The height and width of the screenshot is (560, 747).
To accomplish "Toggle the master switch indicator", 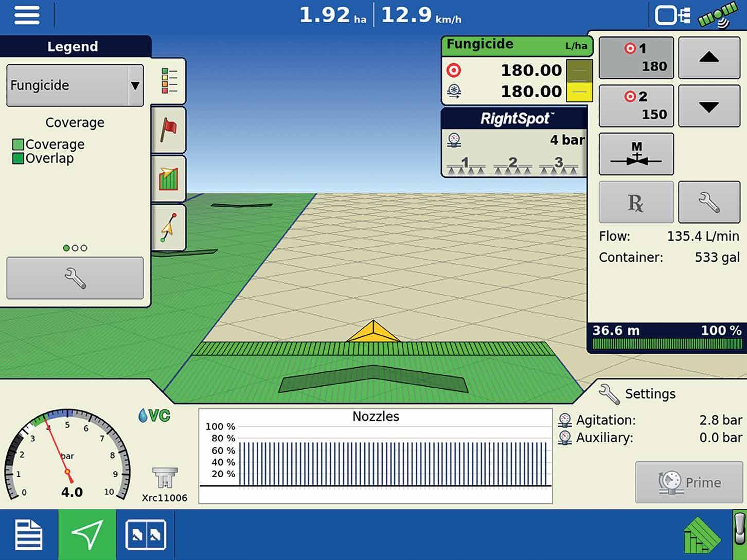I will (740, 535).
